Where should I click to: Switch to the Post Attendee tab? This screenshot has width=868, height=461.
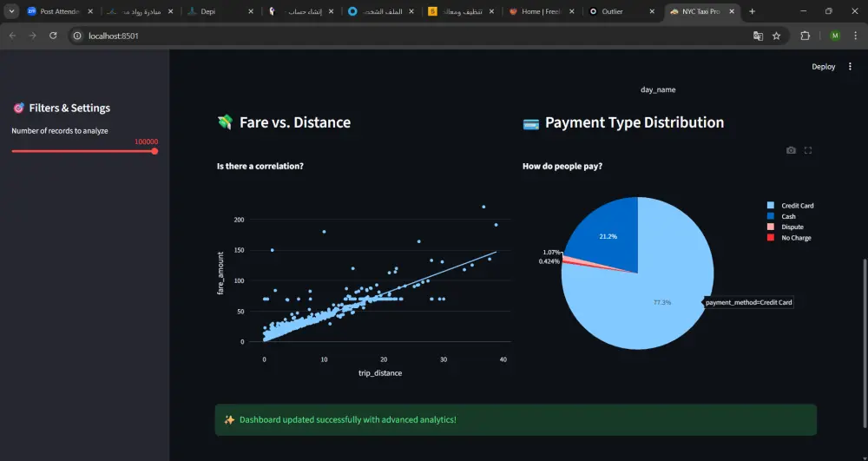pos(60,11)
